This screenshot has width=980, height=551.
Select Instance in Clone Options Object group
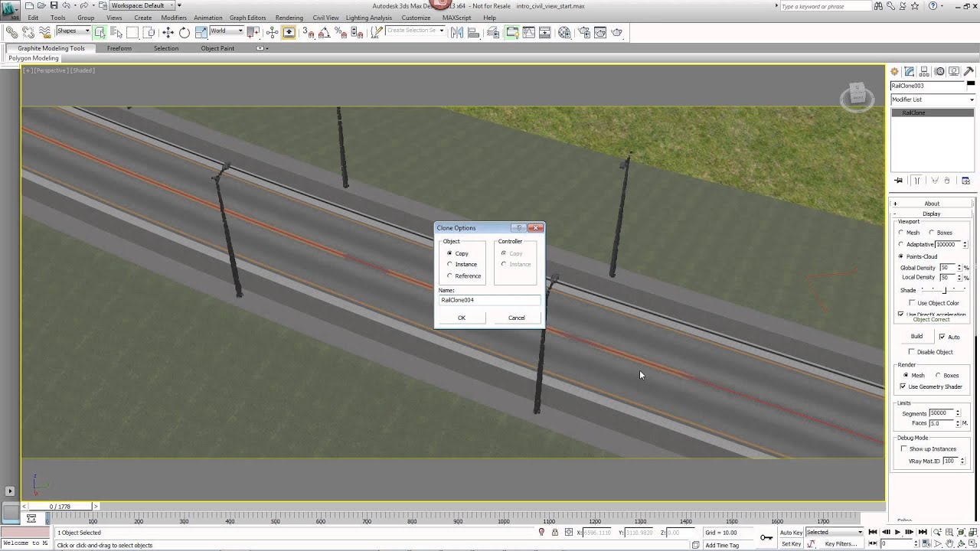[x=462, y=265]
